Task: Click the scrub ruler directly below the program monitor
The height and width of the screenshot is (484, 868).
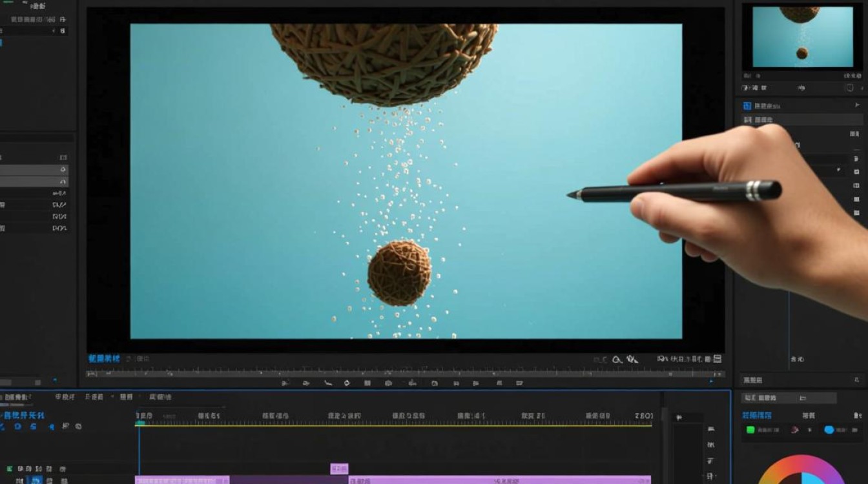Action: click(406, 373)
